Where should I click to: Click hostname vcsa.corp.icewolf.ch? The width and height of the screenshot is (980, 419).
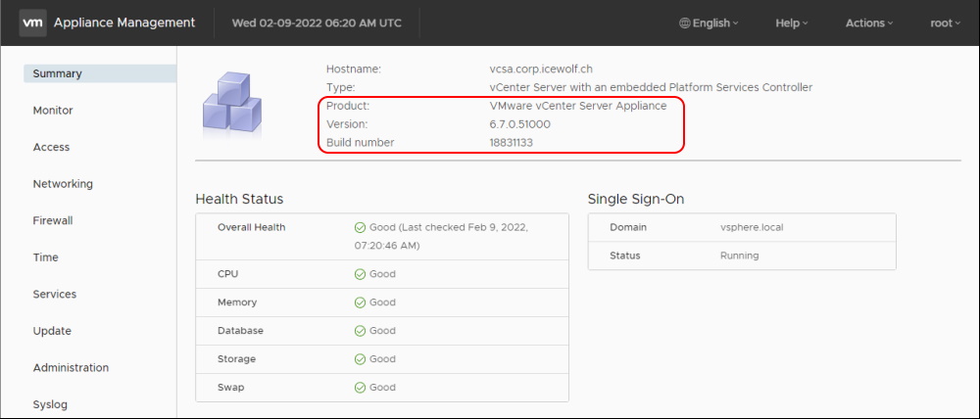pyautogui.click(x=541, y=70)
